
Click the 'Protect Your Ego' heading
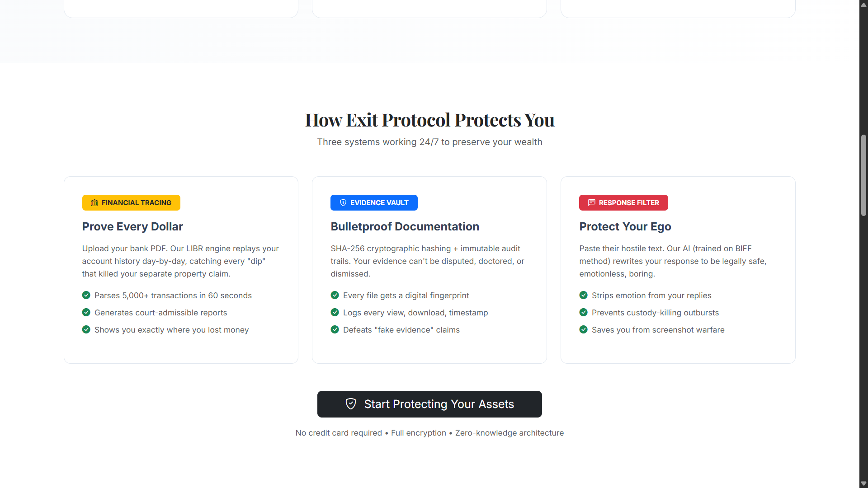[x=625, y=226]
